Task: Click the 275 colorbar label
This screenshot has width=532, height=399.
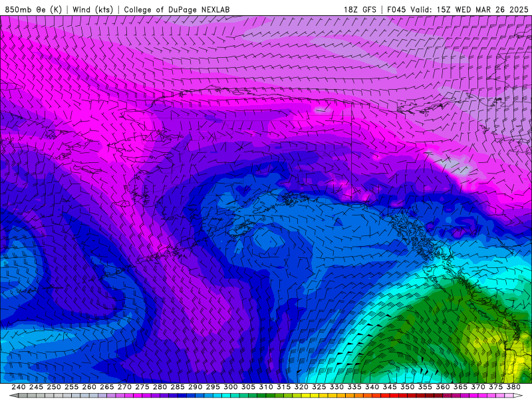Action: tap(142, 387)
